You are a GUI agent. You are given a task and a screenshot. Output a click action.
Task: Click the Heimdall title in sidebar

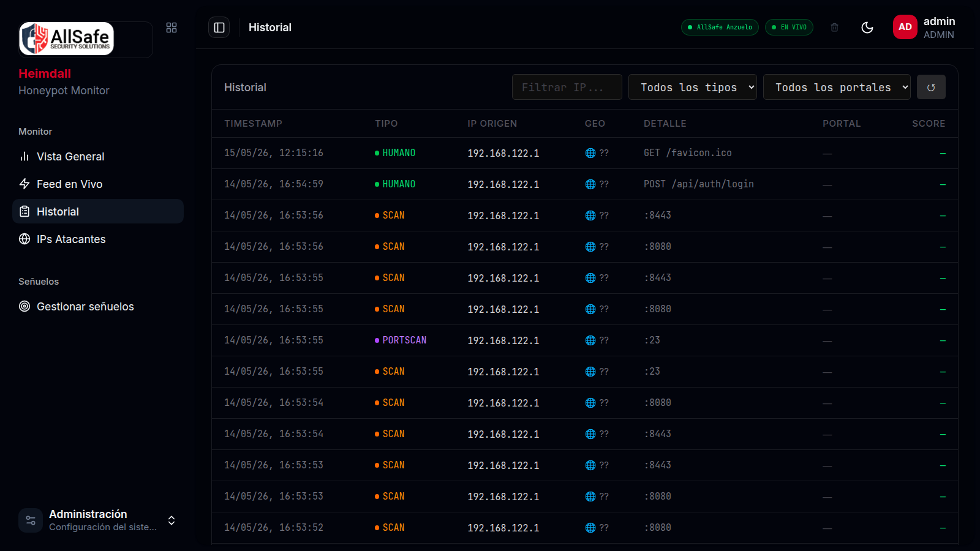45,73
